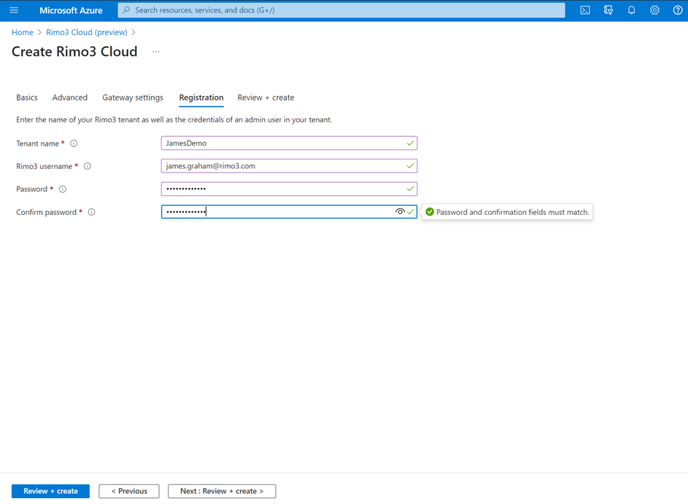Switch to the Advanced tab
The image size is (688, 504).
[70, 97]
